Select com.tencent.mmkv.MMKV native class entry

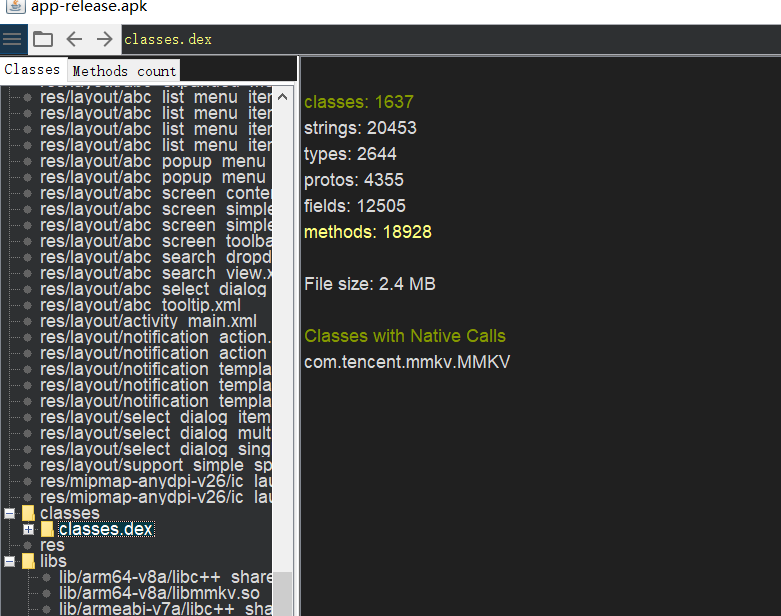click(407, 362)
